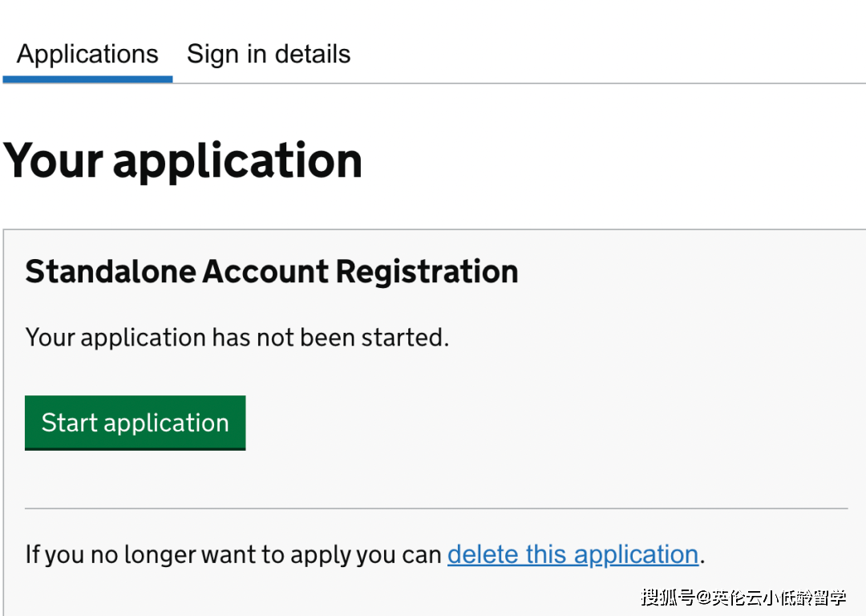Open the Applications tab
Screen dimensions: 866x616
coord(87,55)
